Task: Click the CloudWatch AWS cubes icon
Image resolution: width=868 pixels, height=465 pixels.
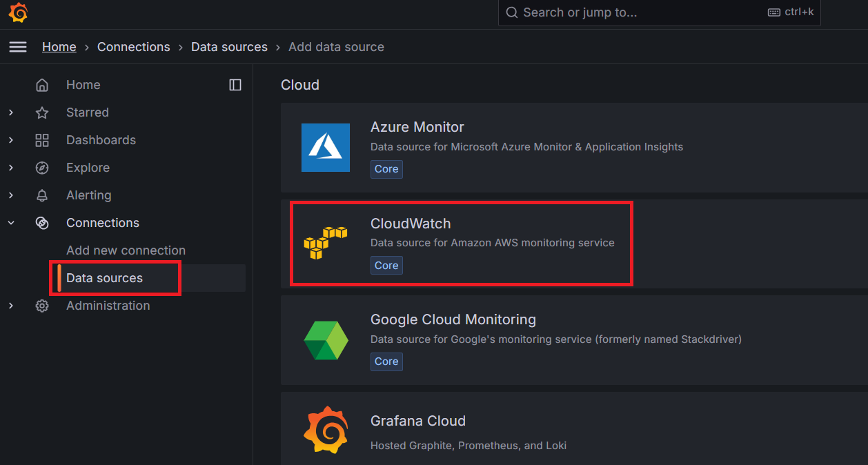Action: pos(325,243)
